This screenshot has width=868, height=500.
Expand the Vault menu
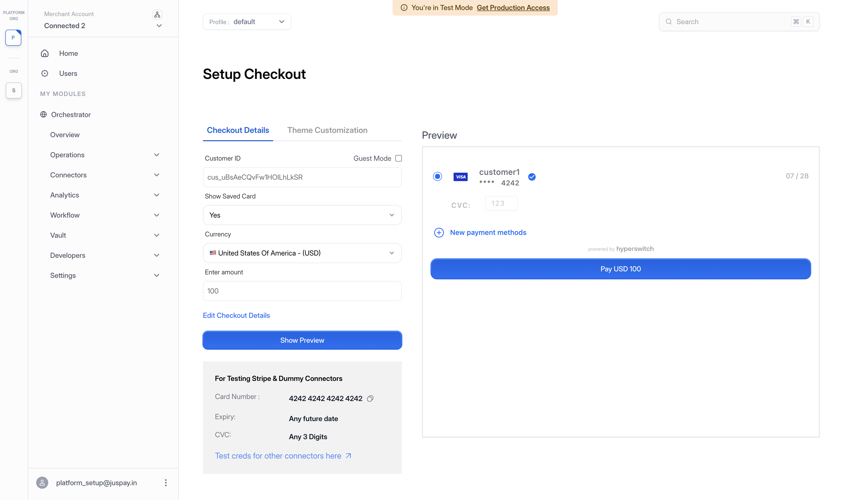point(156,235)
